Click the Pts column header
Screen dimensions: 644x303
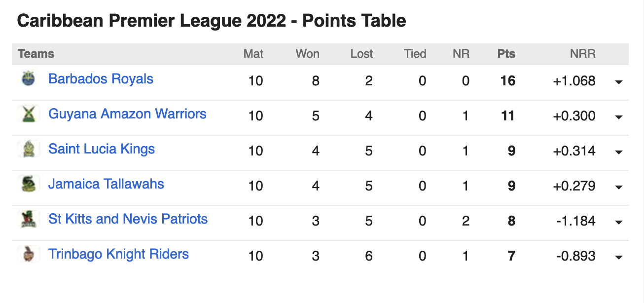(x=506, y=54)
